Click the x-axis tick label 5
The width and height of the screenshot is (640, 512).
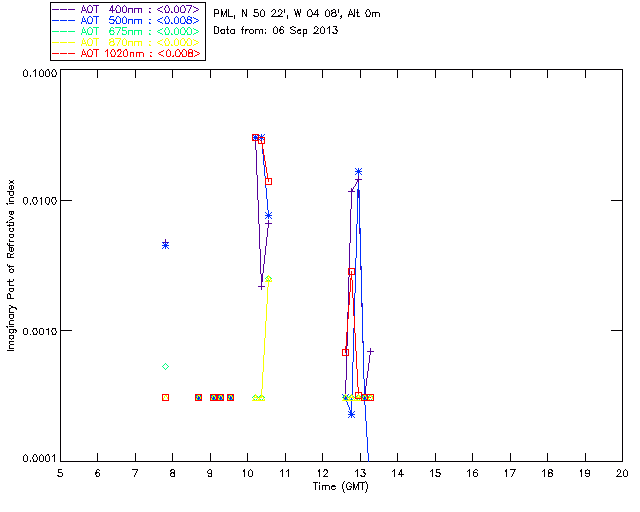click(x=60, y=473)
